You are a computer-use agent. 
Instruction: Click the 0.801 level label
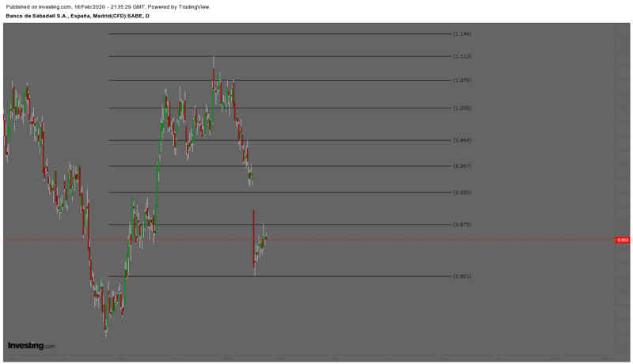click(x=462, y=276)
